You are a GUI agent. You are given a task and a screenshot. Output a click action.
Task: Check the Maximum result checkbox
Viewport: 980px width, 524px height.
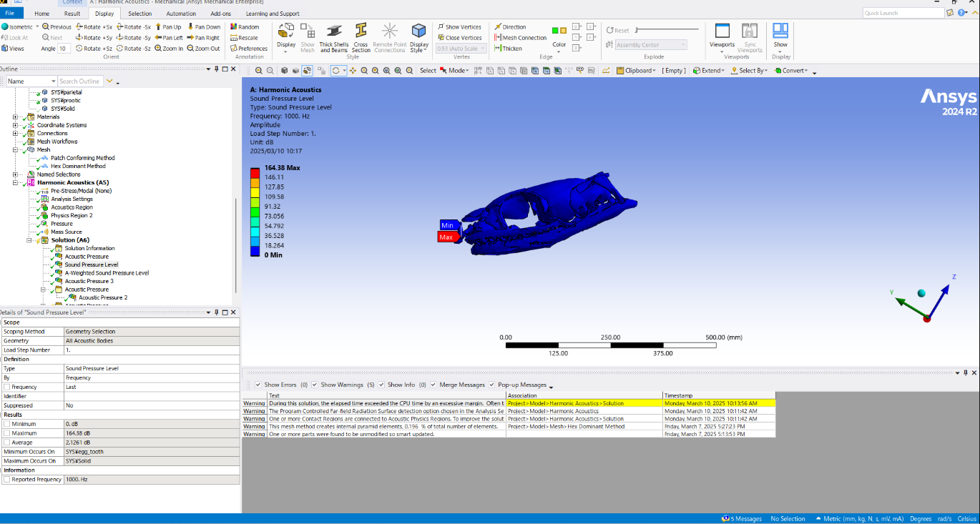click(x=7, y=433)
